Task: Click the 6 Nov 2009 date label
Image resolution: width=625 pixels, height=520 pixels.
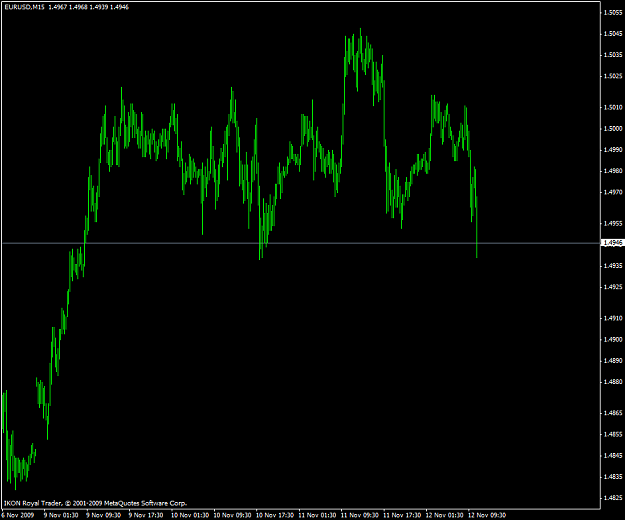Action: click(x=18, y=515)
